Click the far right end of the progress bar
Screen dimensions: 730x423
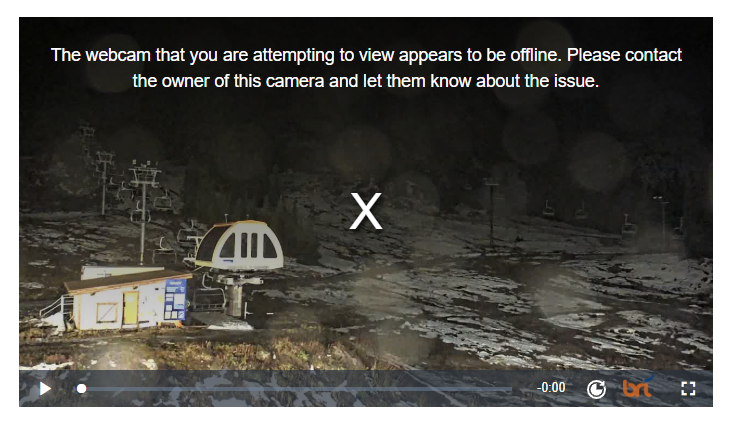[x=510, y=389]
